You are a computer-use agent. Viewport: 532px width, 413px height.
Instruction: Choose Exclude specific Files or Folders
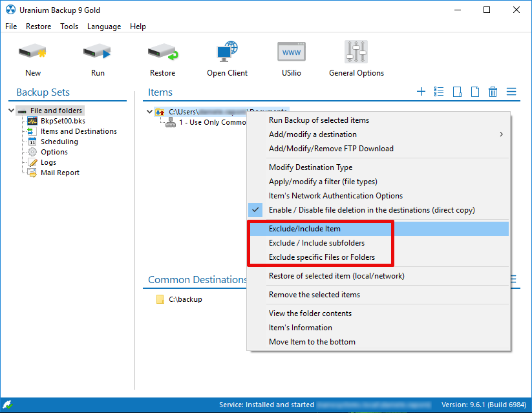321,257
